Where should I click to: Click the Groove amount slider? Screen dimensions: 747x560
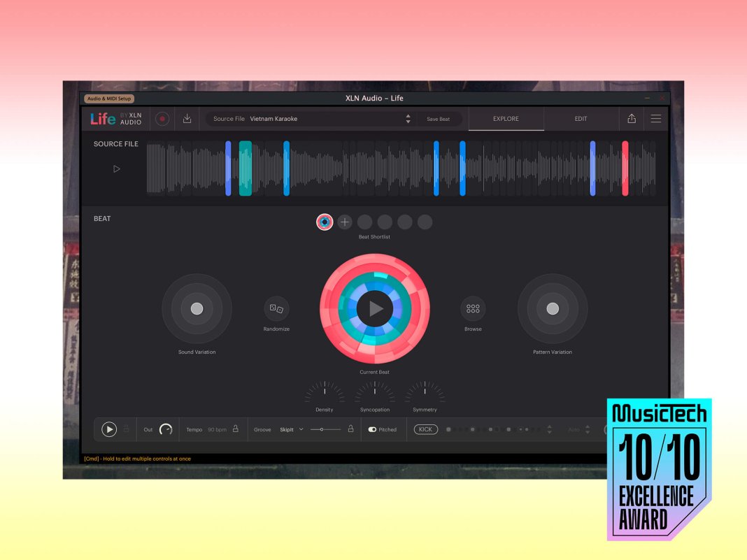coord(325,429)
